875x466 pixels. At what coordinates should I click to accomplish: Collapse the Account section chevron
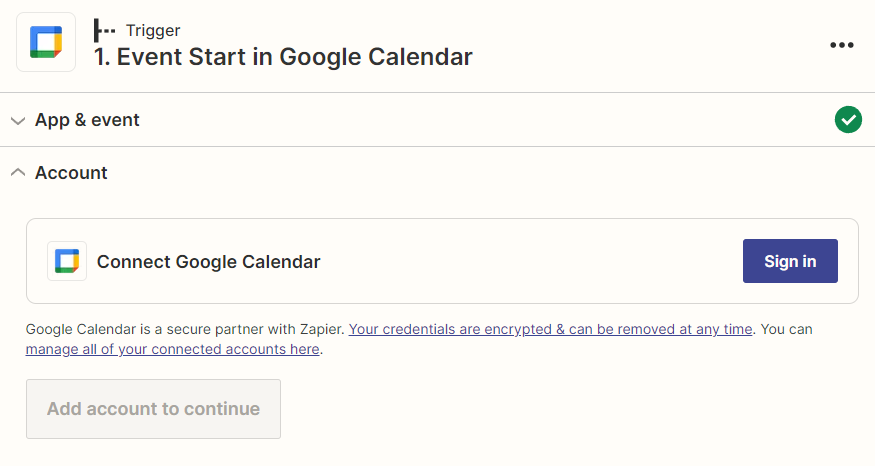[17, 173]
